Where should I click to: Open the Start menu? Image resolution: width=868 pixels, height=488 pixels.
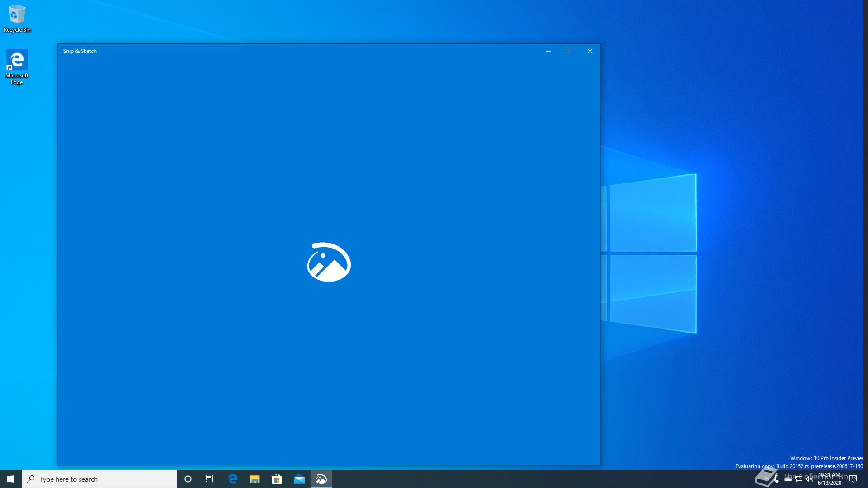[11, 479]
